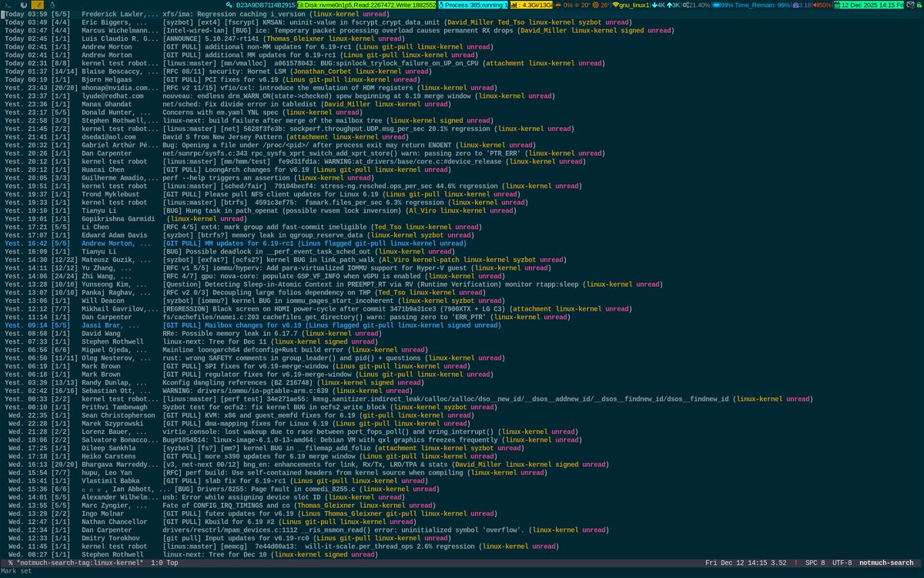Viewport: 924px width, 578px height.
Task: Click the Time_Remain 99% status
Action: click(762, 5)
